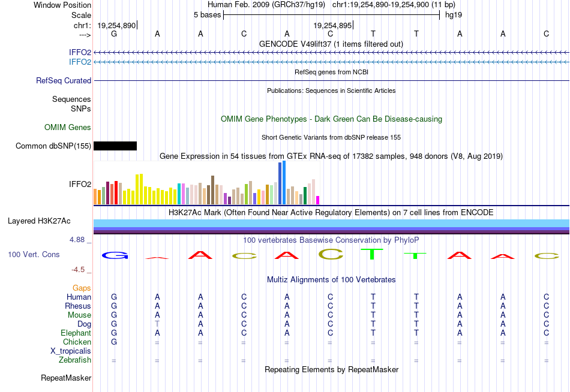This screenshot has width=570, height=392.
Task: Click the OMIM Gene Phenotypes title
Action: click(x=332, y=119)
